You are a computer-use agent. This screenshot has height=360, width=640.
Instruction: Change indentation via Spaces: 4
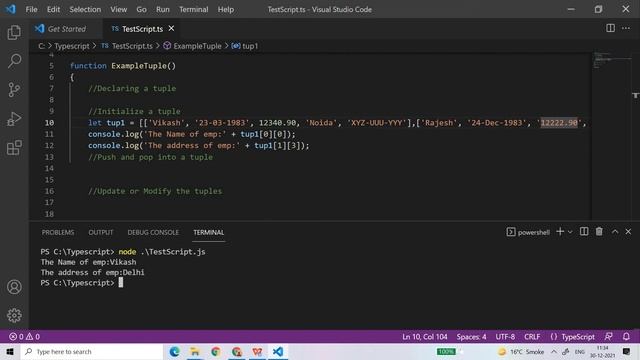(471, 337)
